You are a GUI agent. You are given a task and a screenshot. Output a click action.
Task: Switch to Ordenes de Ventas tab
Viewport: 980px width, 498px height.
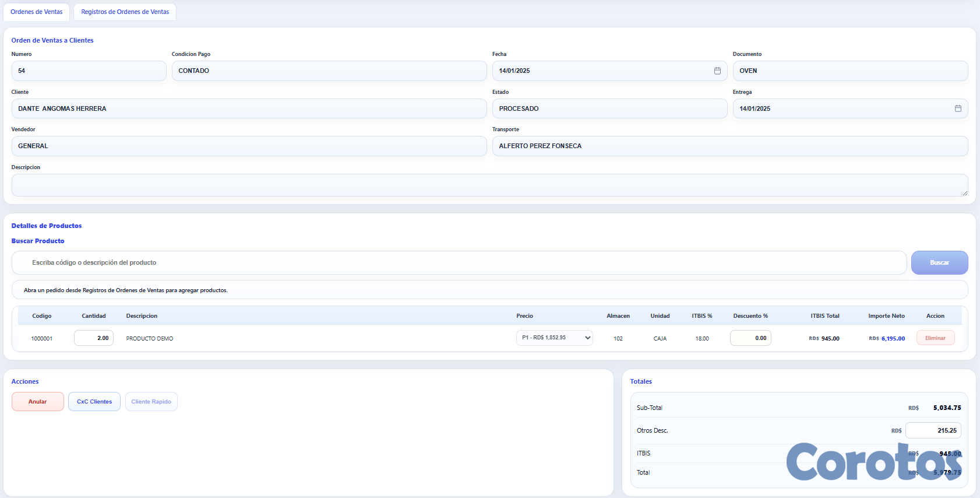pos(37,12)
